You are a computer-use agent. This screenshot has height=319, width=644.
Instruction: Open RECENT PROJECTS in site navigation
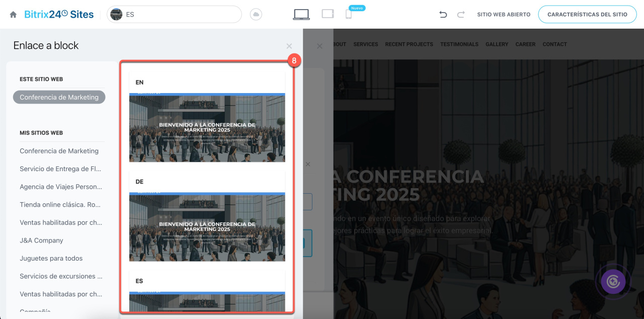pyautogui.click(x=409, y=44)
